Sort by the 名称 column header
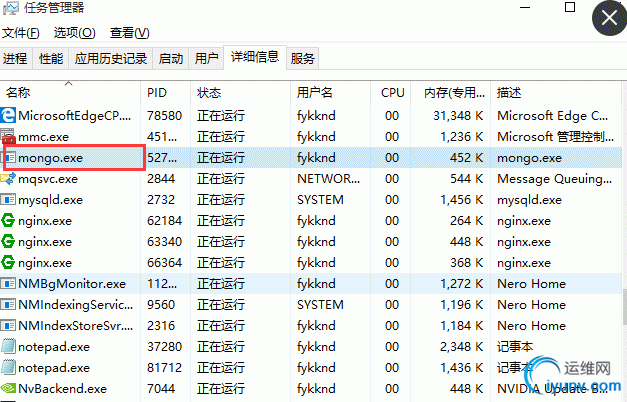627x402 pixels. (x=70, y=92)
